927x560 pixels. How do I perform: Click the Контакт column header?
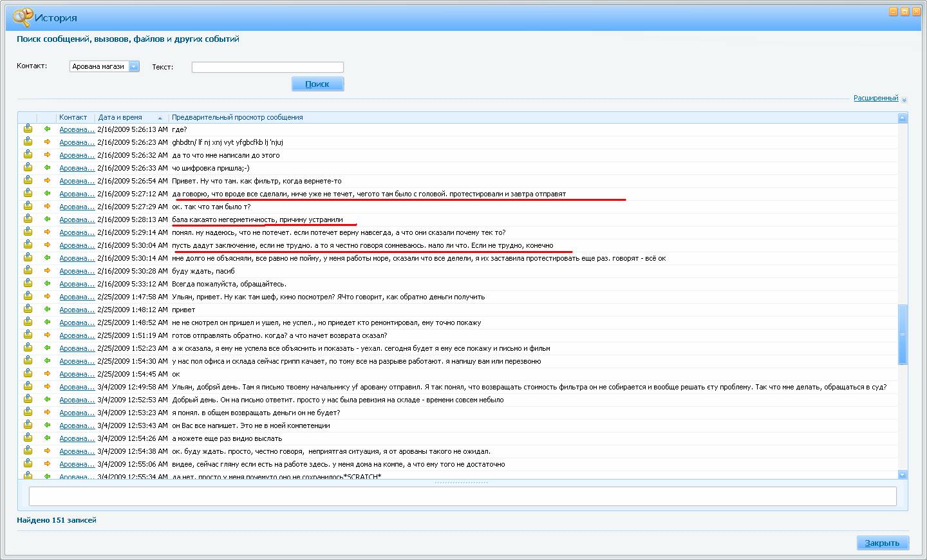click(73, 117)
